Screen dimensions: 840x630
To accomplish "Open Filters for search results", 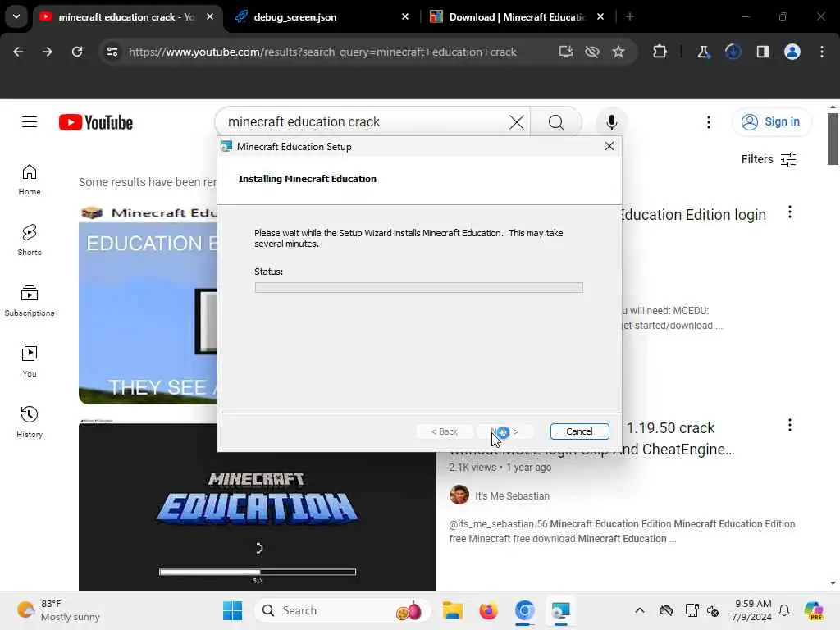I will (x=768, y=159).
